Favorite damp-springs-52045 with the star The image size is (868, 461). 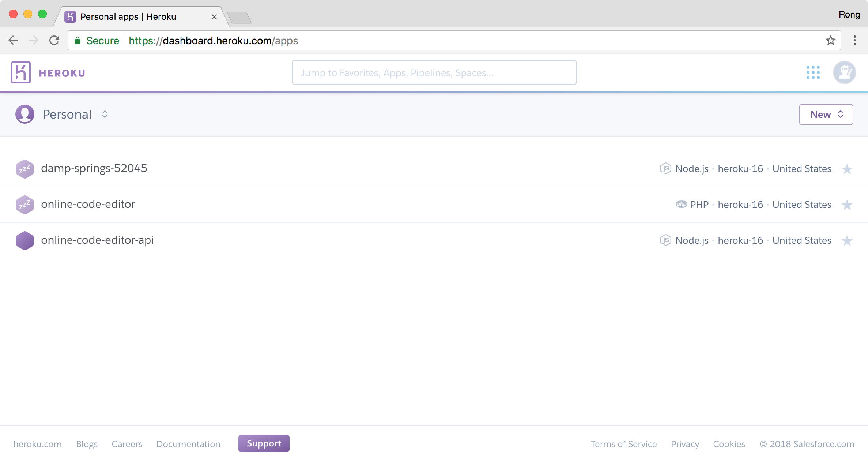coord(847,169)
